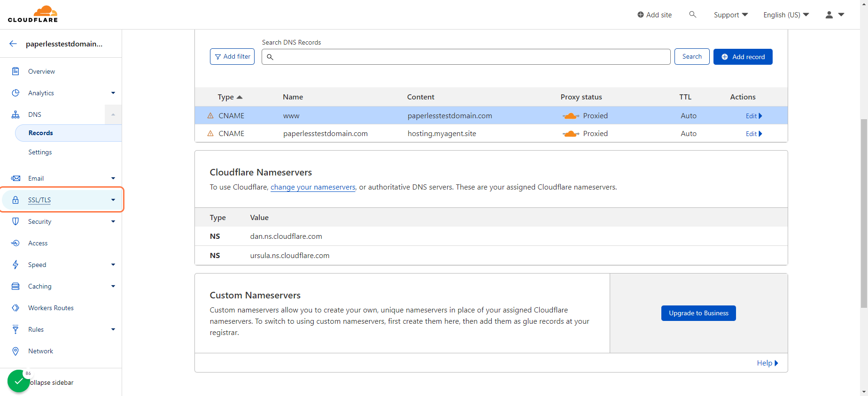Click the SSL/TLS padlock icon
Viewport: 868px width, 396px height.
point(15,200)
